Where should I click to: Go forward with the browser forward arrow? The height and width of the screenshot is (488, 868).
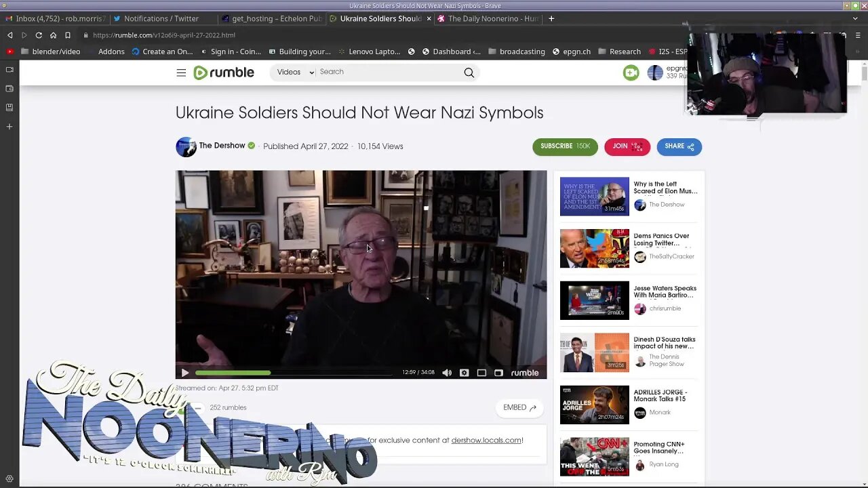tap(24, 35)
